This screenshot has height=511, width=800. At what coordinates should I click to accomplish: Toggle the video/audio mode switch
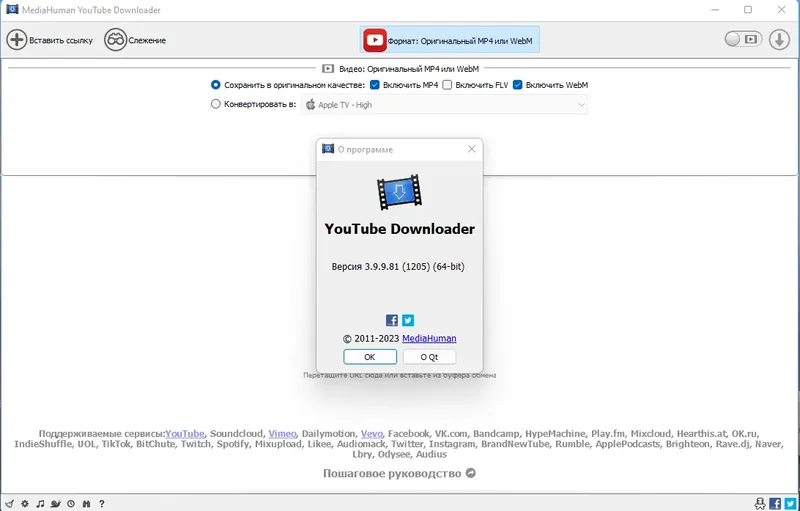743,39
